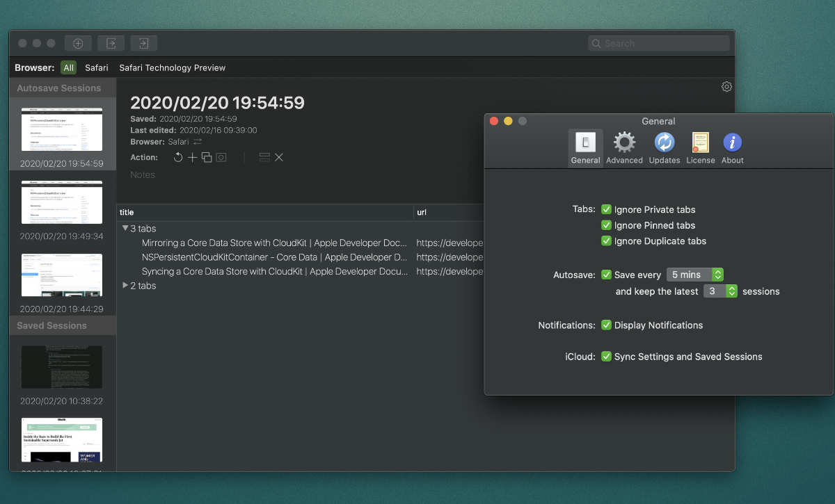Open the autosave interval 5 mins dropdown
The image size is (835, 504).
(695, 275)
